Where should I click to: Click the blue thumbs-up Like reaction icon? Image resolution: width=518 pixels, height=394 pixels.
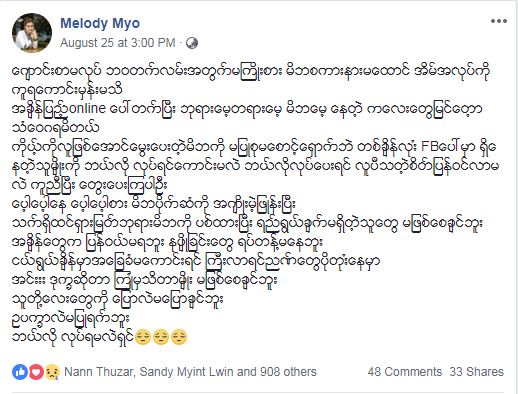(x=20, y=372)
